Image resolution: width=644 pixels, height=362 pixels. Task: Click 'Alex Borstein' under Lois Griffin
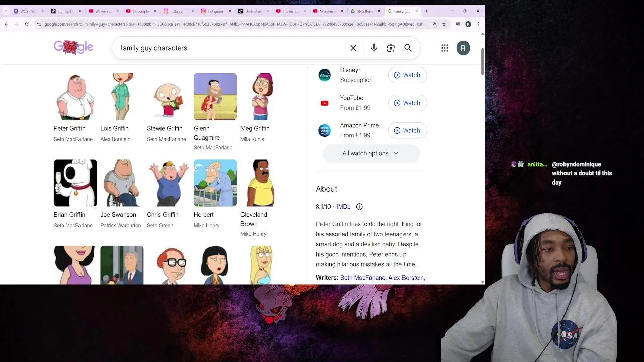115,139
